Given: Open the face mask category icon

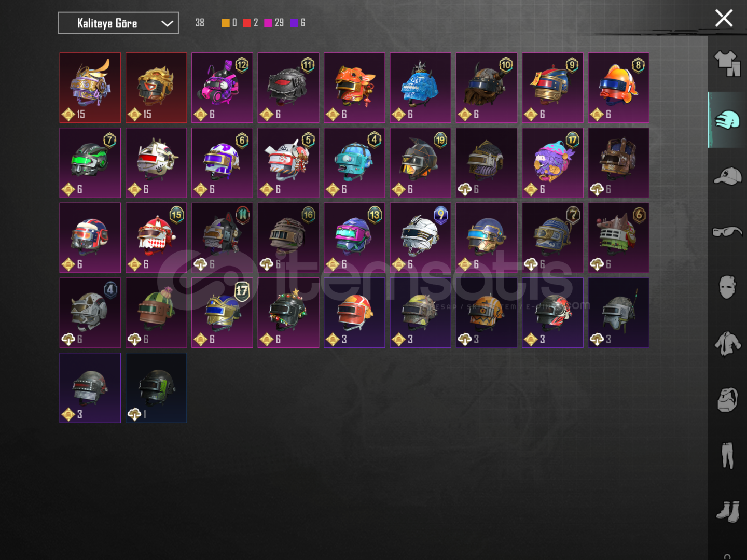Looking at the screenshot, I should tap(727, 287).
